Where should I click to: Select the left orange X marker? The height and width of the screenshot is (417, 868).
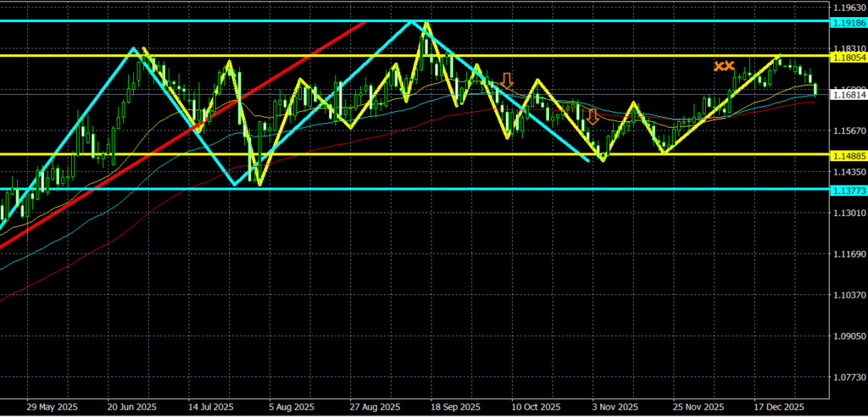[x=718, y=65]
